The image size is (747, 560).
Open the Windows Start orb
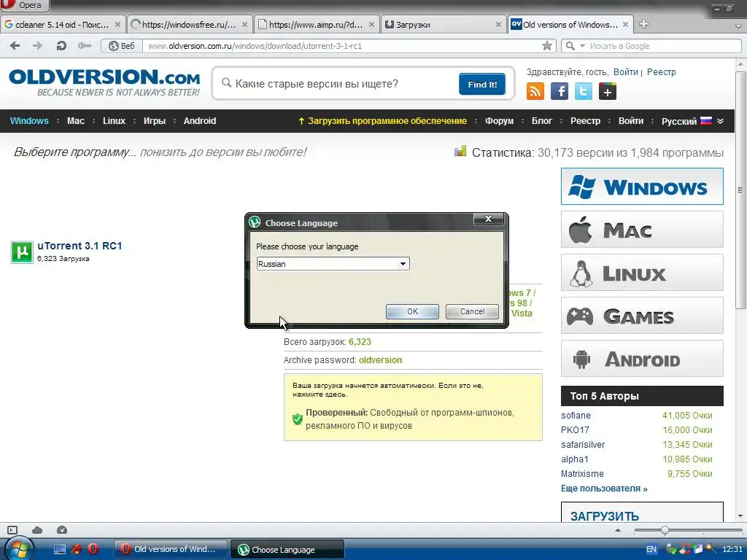pyautogui.click(x=18, y=549)
